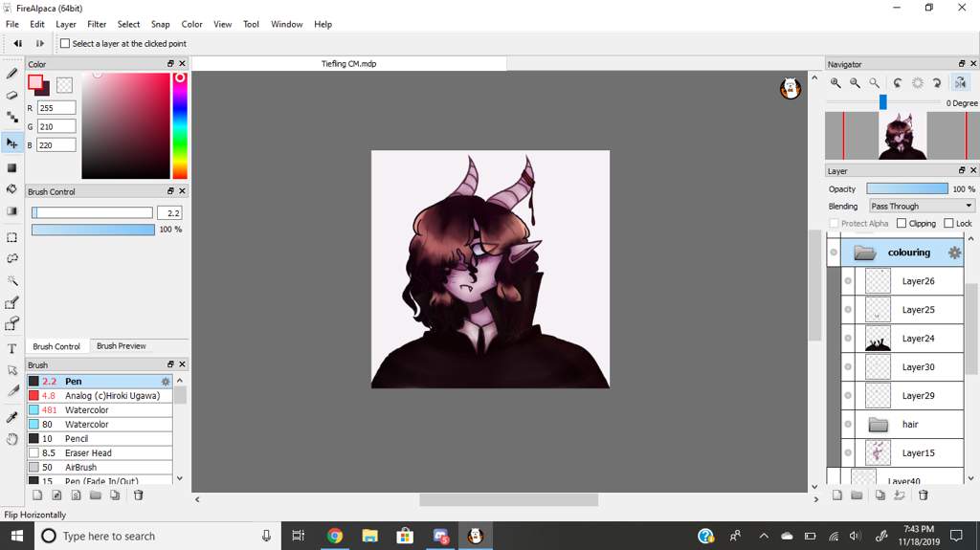Toggle Select a layer at clicked point
The height and width of the screenshot is (550, 980).
(x=65, y=44)
